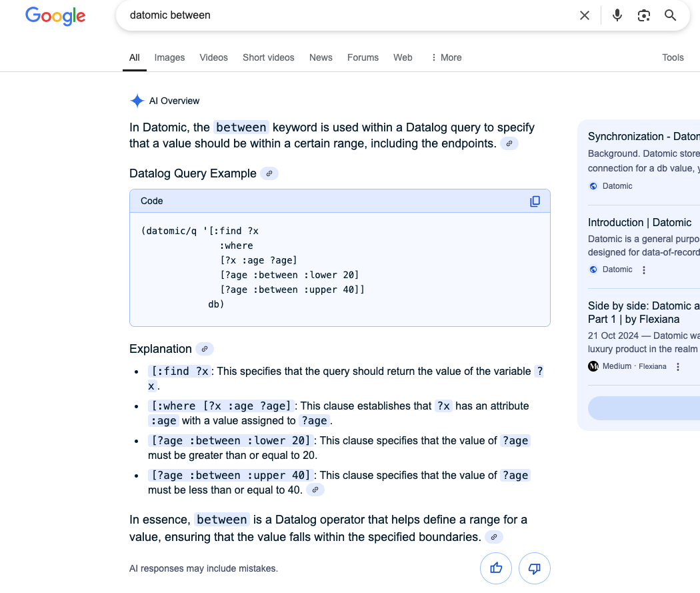Click the show-all pill below source cards
Viewport: 700px width, 593px height.
point(644,408)
